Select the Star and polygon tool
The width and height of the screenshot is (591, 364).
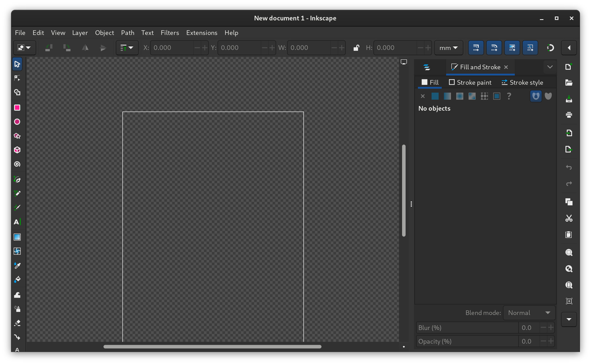pyautogui.click(x=17, y=136)
